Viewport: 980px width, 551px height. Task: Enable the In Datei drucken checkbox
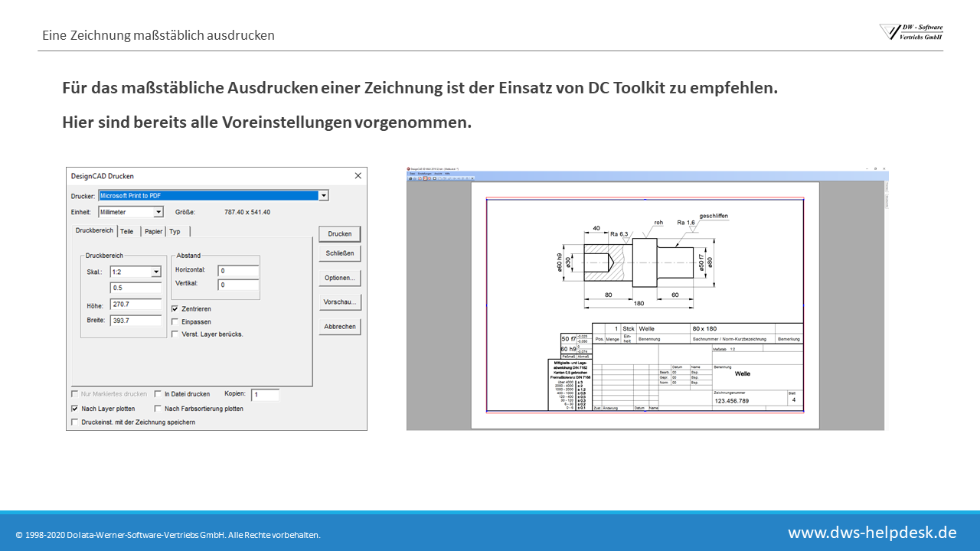click(x=158, y=394)
